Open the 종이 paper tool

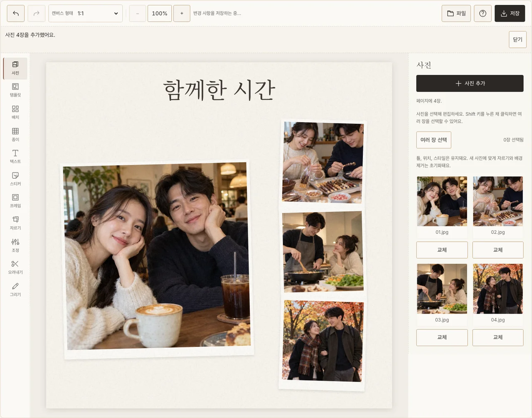[15, 135]
